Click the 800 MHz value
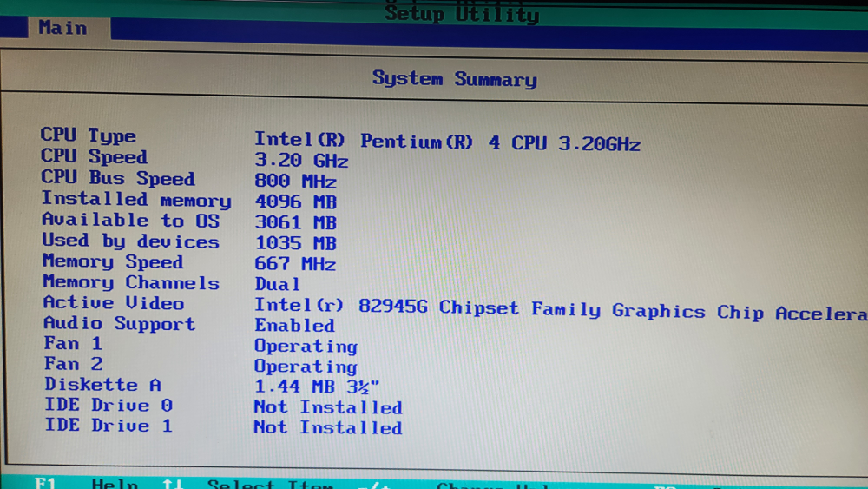This screenshot has width=868, height=489. click(296, 181)
